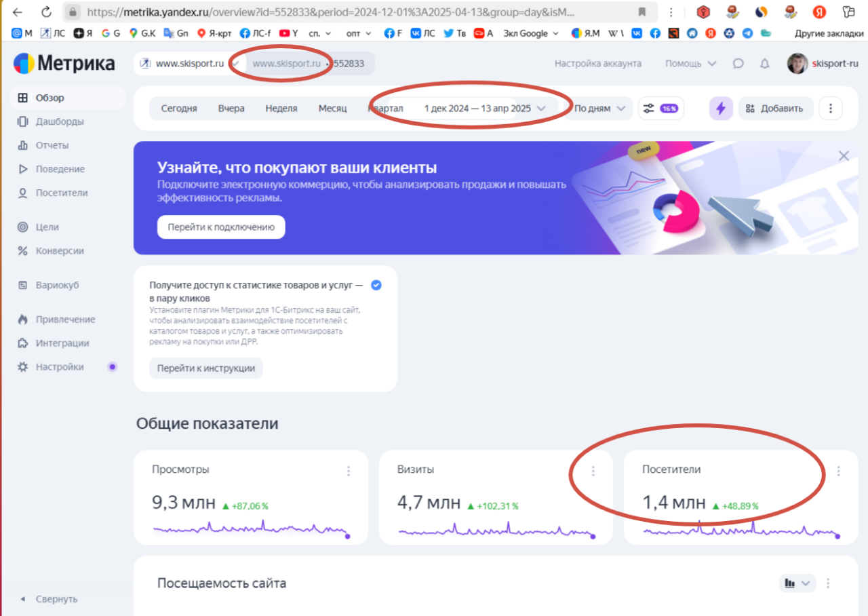Click the Посетители 1,4 млн value
868x616 pixels.
tap(674, 503)
